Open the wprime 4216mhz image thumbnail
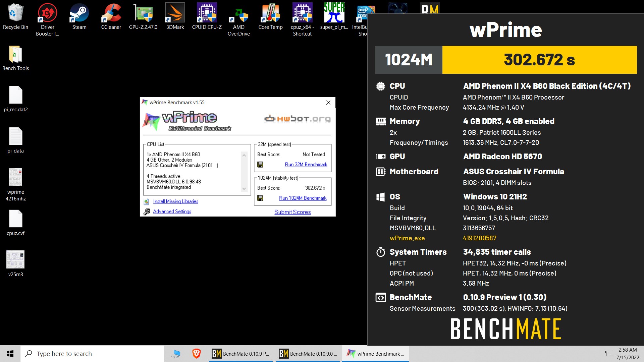The height and width of the screenshot is (362, 644). click(15, 184)
